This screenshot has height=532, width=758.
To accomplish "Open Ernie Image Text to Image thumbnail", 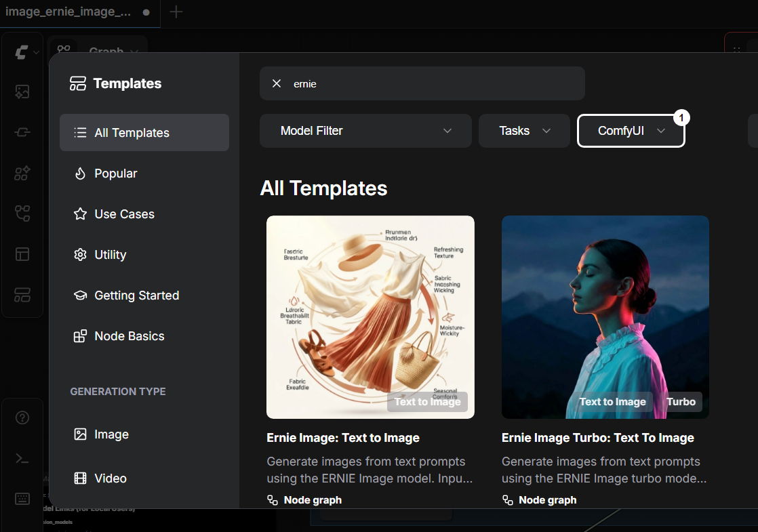I will pyautogui.click(x=370, y=317).
